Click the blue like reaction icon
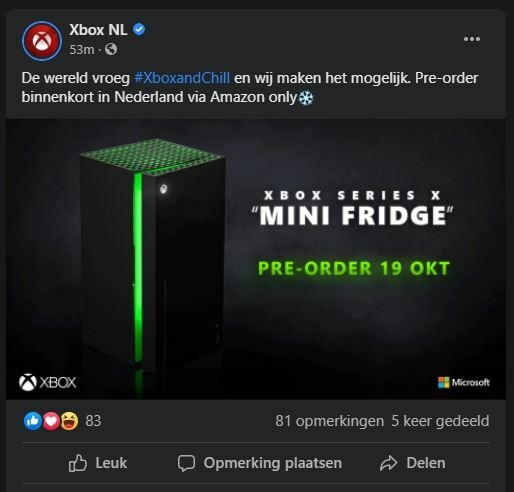Image resolution: width=514 pixels, height=492 pixels. coord(33,421)
